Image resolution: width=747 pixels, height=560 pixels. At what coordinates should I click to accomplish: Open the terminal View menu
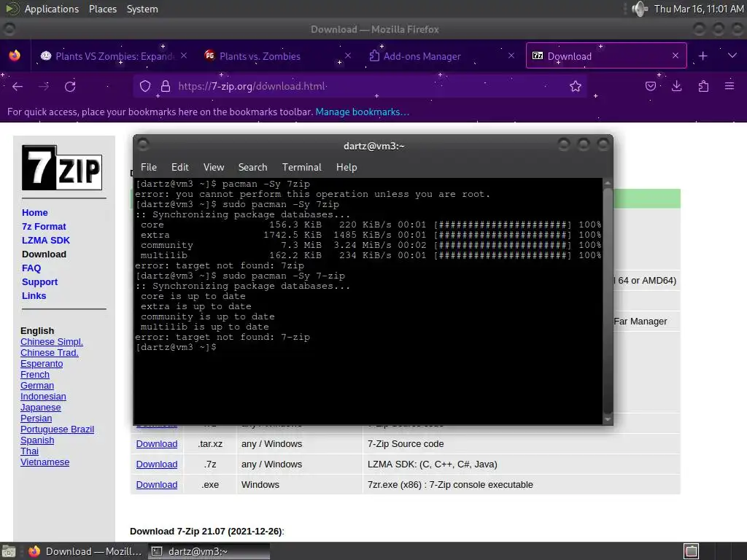214,167
